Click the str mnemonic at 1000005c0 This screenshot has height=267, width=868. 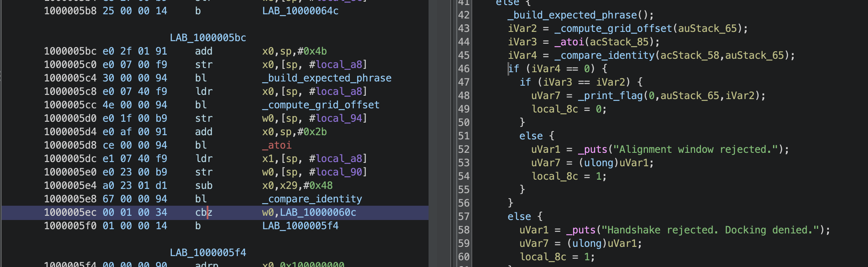click(x=204, y=65)
